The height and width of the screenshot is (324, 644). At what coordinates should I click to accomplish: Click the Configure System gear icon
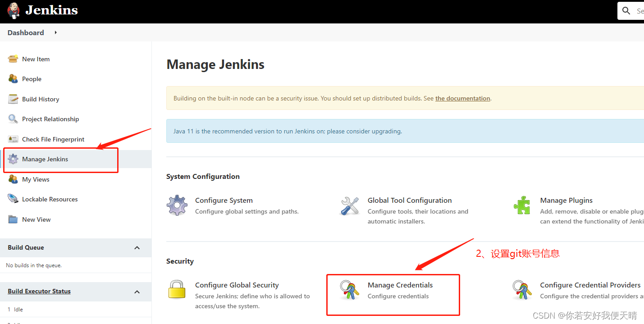coord(177,205)
